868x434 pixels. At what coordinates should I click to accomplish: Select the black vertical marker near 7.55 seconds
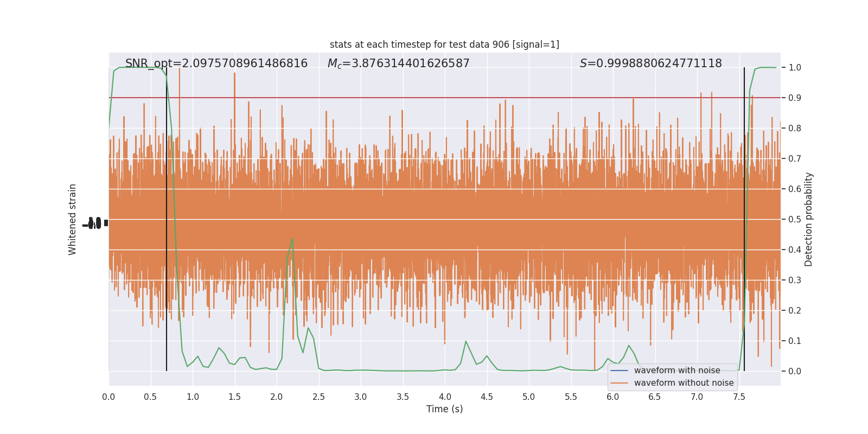(x=744, y=219)
